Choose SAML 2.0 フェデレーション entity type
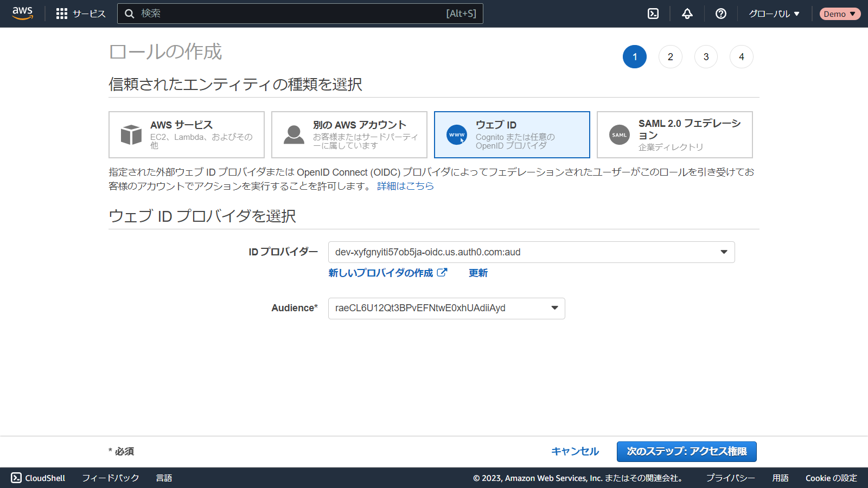 674,134
